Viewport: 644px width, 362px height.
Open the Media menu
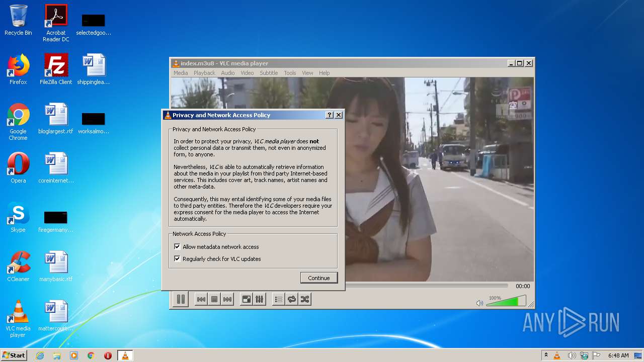click(x=181, y=73)
